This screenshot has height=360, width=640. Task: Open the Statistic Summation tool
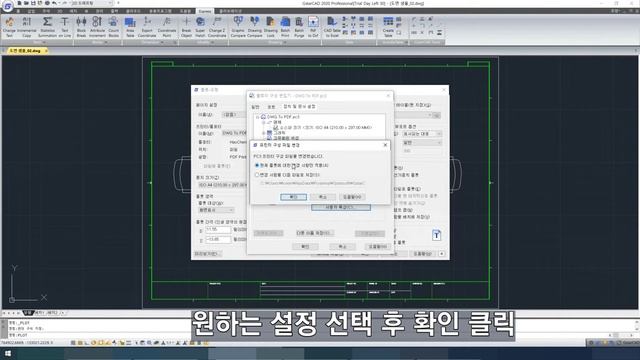(x=47, y=27)
